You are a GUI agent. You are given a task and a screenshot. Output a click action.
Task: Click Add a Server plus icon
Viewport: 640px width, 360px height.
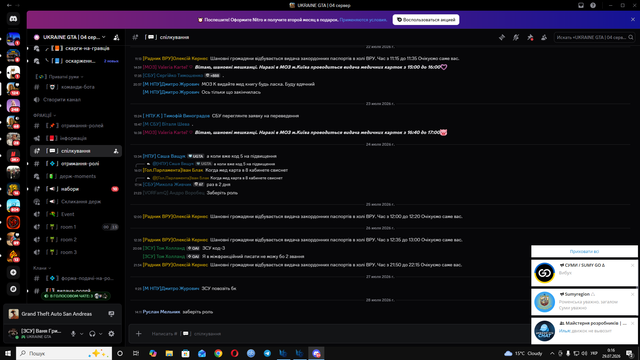coord(13,272)
